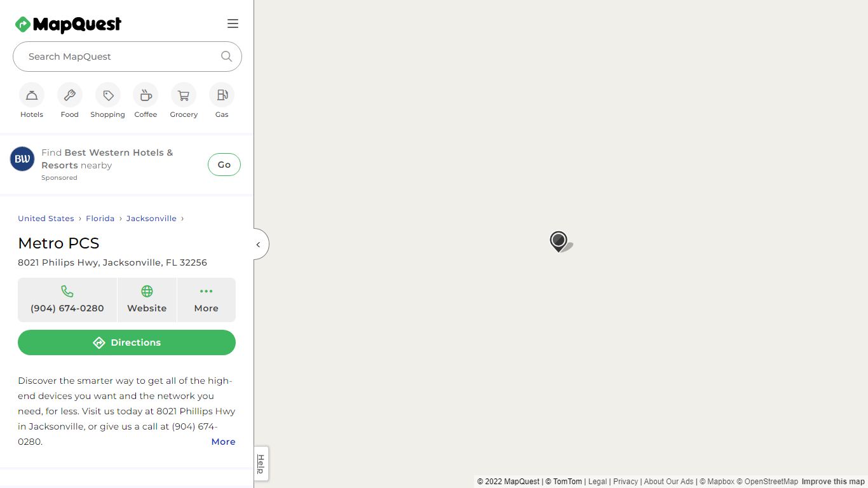Click the MapQuest logo
This screenshot has width=868, height=488.
(68, 24)
